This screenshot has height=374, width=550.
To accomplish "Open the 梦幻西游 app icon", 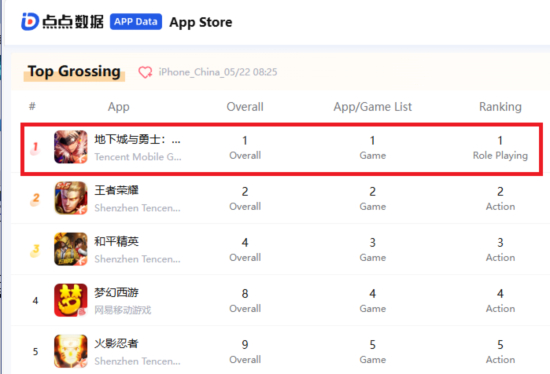I will (71, 300).
